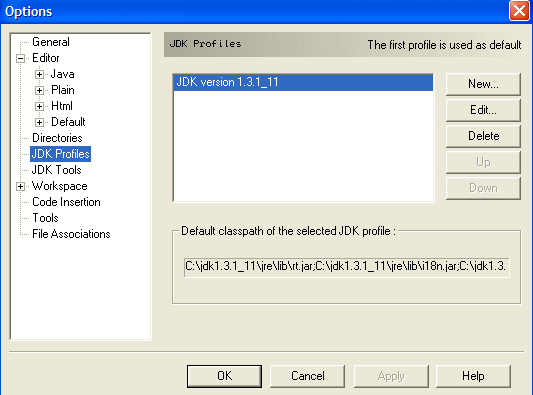This screenshot has width=533, height=395.
Task: Click the New... profile button
Action: tap(483, 84)
